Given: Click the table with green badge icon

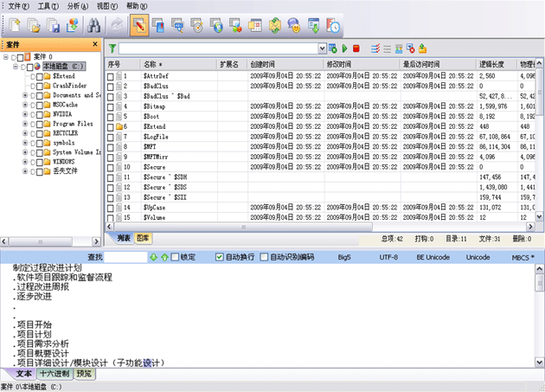Looking at the screenshot, I should [333, 48].
